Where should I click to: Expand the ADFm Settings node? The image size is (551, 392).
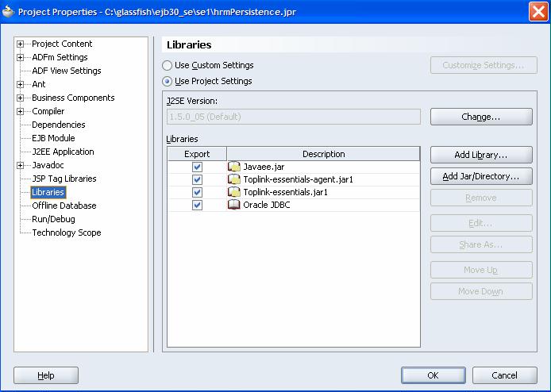(21, 57)
